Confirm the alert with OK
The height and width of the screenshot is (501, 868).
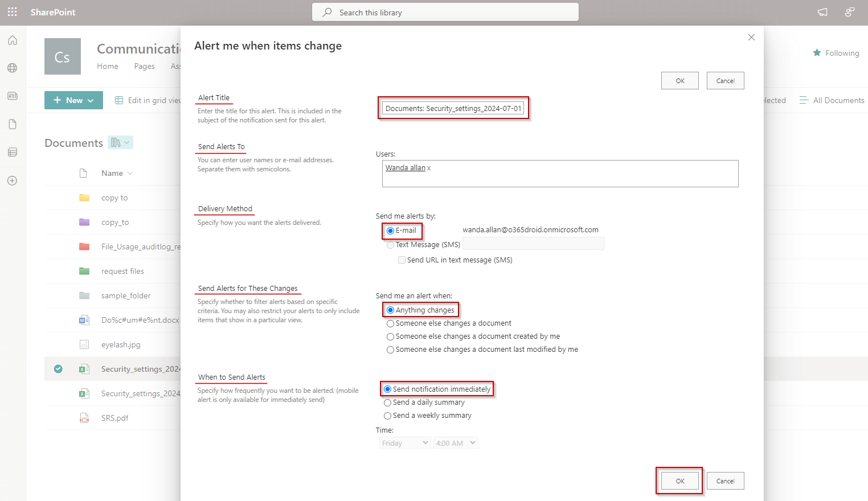coord(679,481)
